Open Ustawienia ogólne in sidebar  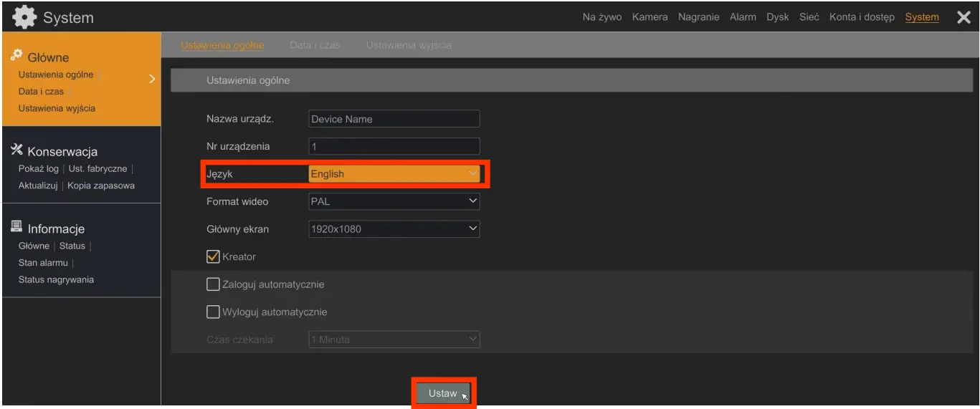(x=56, y=75)
